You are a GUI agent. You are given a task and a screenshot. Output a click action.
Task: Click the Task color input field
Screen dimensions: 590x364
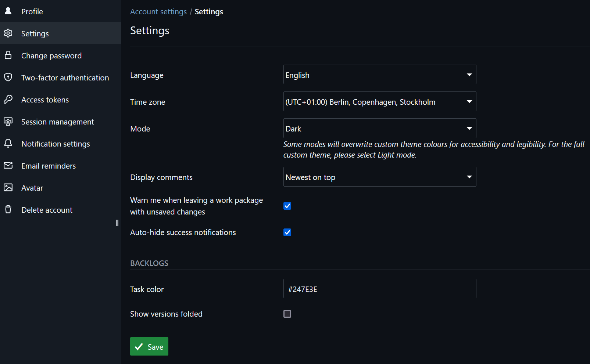(x=380, y=288)
